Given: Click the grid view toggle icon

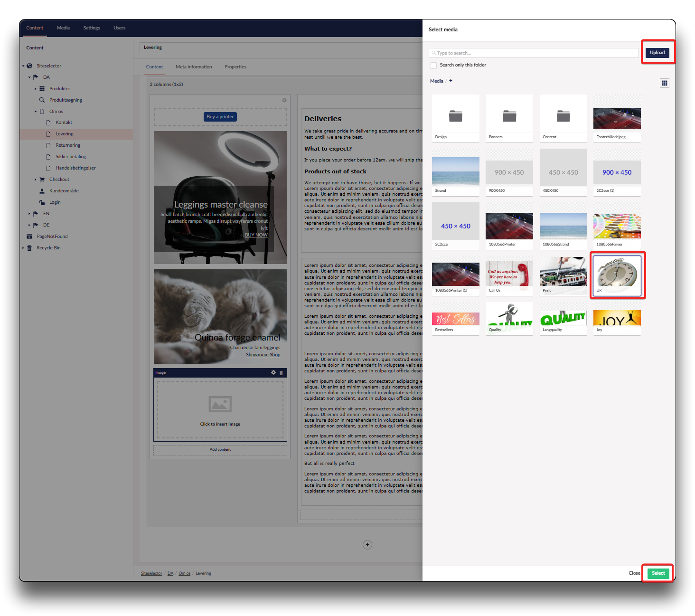Looking at the screenshot, I should pos(664,83).
